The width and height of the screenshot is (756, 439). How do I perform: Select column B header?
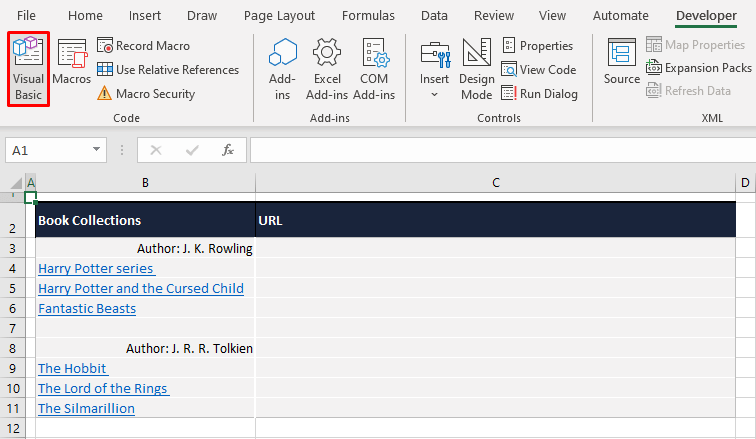pyautogui.click(x=145, y=183)
